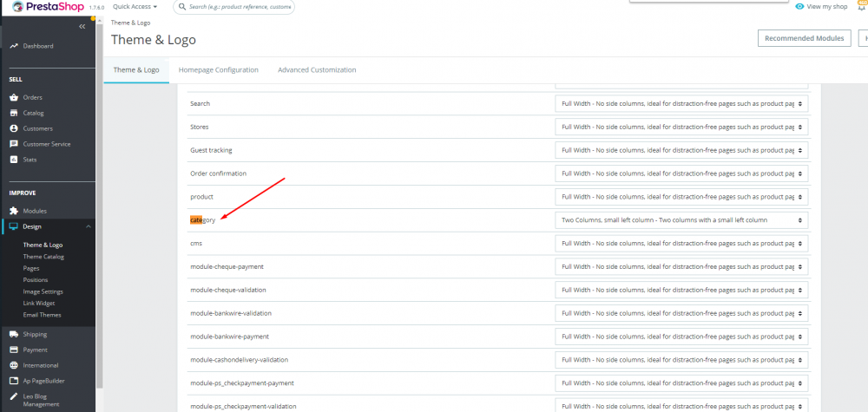Open layout dropdown for category page

[681, 220]
